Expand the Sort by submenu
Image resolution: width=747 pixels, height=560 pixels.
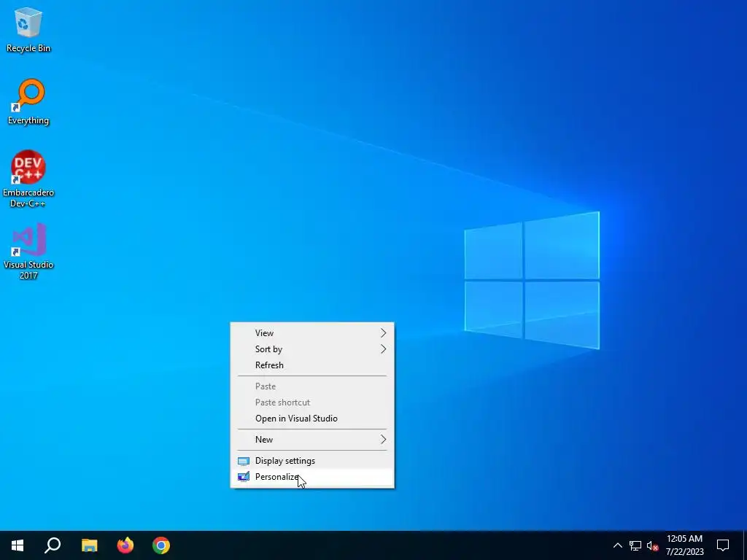tap(312, 349)
